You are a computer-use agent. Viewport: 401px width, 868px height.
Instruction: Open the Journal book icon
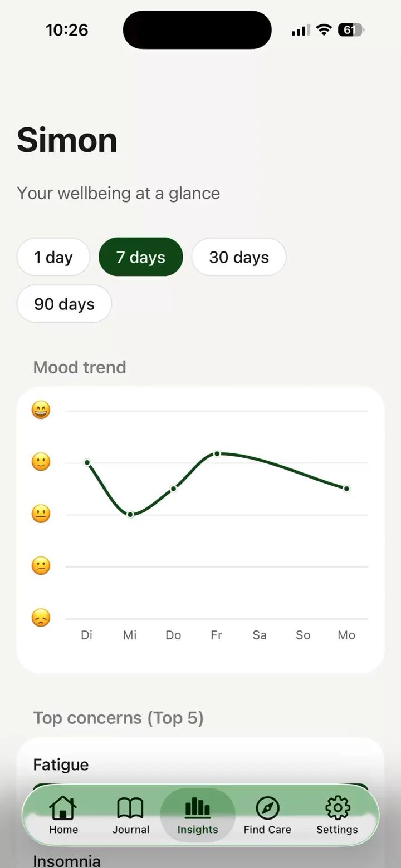(x=130, y=808)
